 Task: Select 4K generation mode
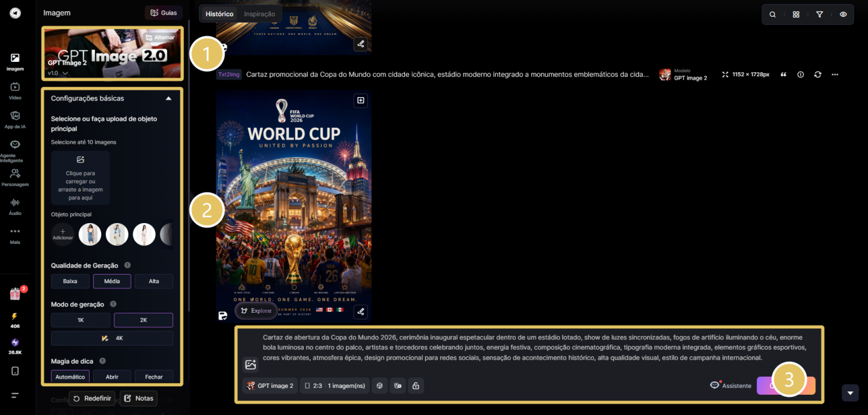(x=112, y=338)
